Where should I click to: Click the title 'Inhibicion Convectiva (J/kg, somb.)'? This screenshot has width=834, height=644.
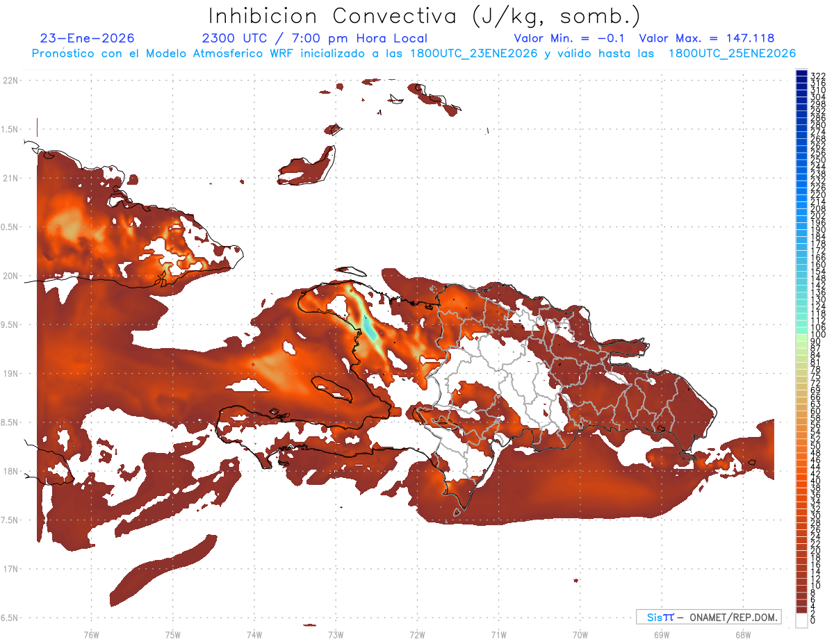click(425, 16)
